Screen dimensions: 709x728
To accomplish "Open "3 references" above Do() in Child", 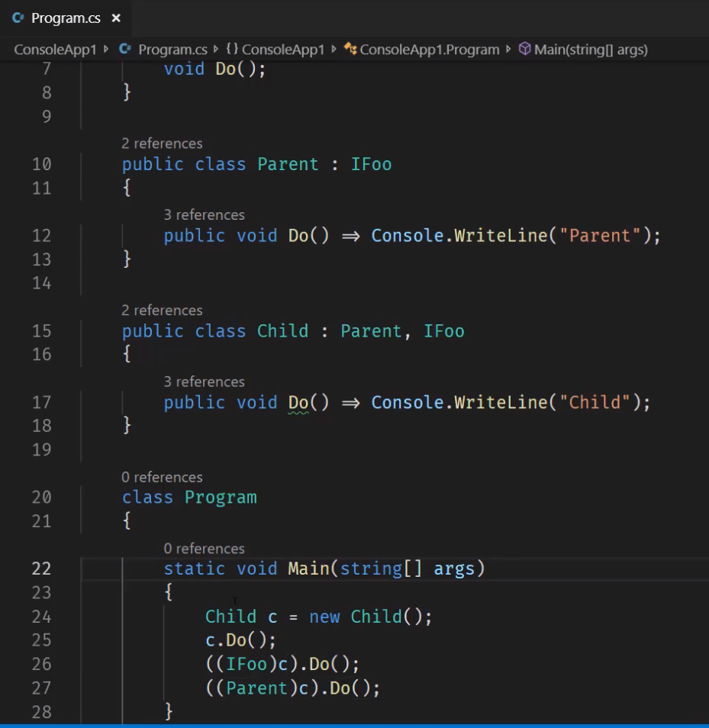I will 204,382.
